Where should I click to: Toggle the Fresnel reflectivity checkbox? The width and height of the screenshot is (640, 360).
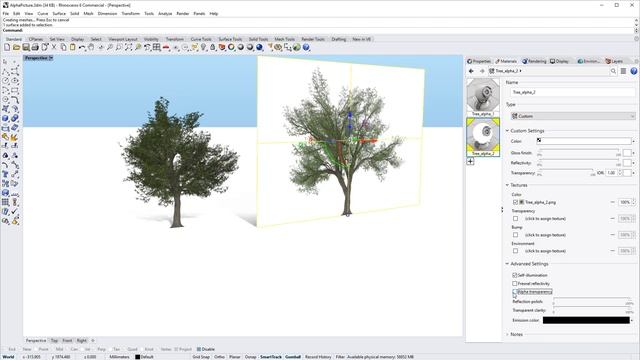[515, 284]
